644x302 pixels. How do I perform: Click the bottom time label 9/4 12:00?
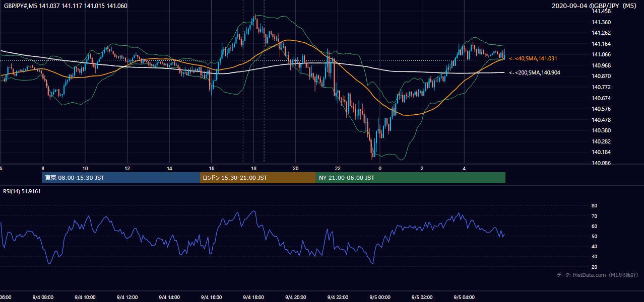point(127,297)
